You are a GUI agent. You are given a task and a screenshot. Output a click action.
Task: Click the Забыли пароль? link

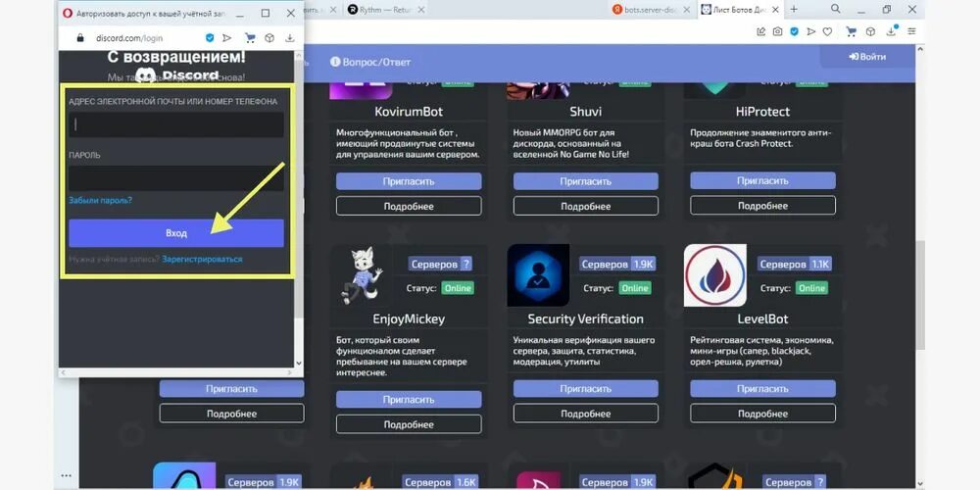tap(101, 201)
